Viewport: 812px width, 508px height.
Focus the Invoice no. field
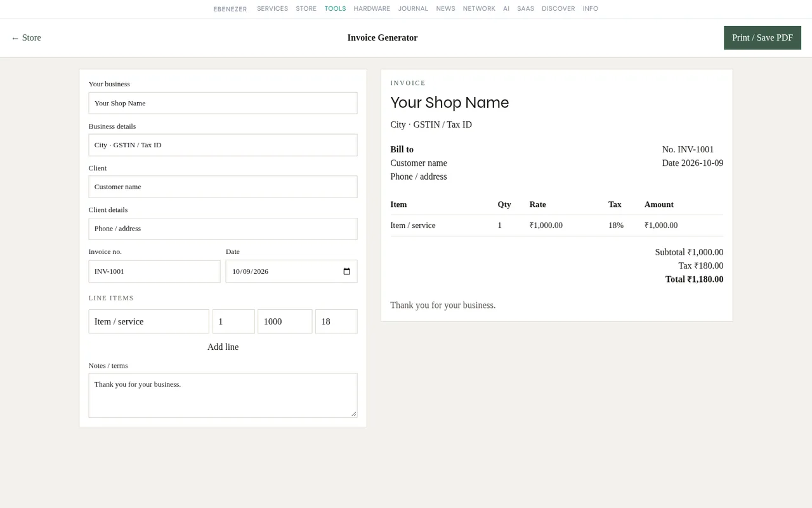pyautogui.click(x=154, y=271)
